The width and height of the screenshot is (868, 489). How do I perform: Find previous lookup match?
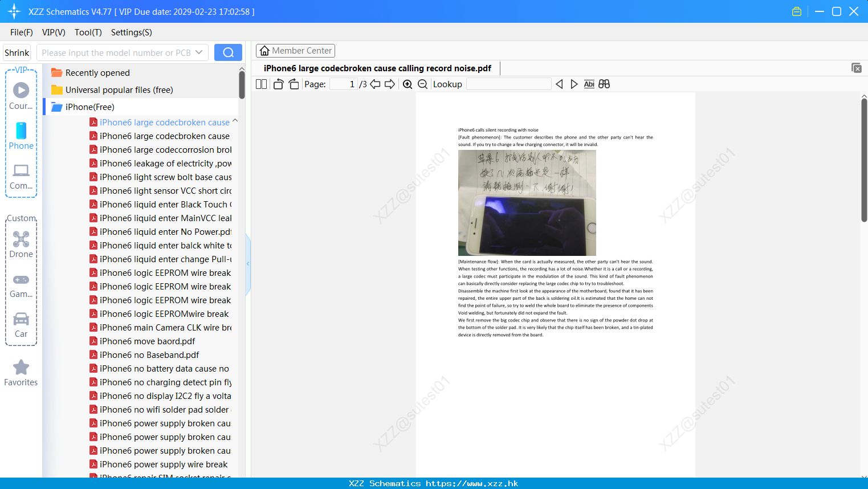tap(559, 84)
